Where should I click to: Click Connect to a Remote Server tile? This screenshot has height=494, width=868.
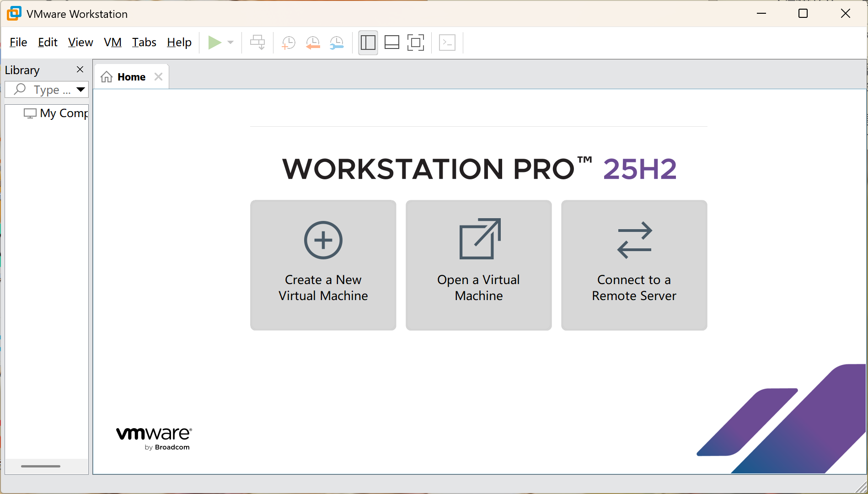click(634, 265)
